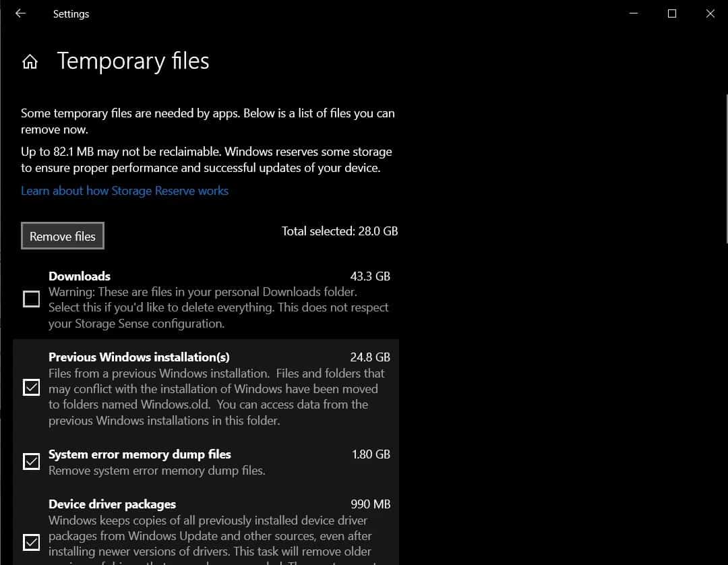Viewport: 728px width, 565px height.
Task: Close the Settings window
Action: click(710, 13)
